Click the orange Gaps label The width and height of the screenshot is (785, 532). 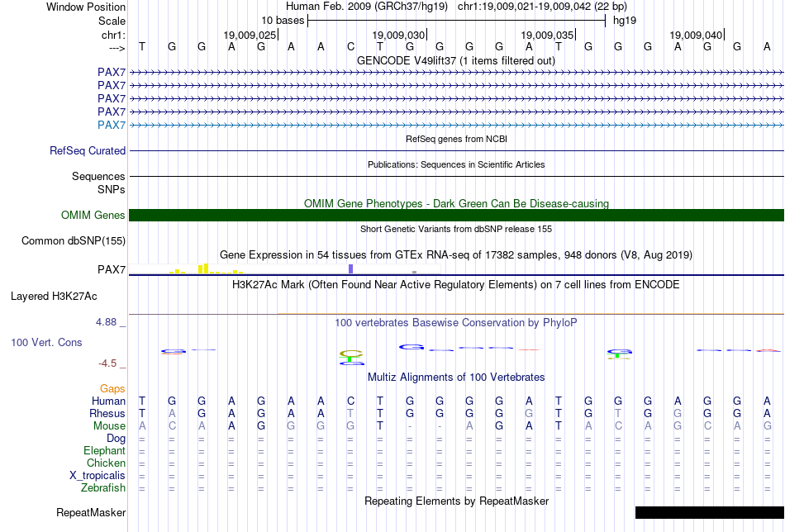click(x=112, y=389)
